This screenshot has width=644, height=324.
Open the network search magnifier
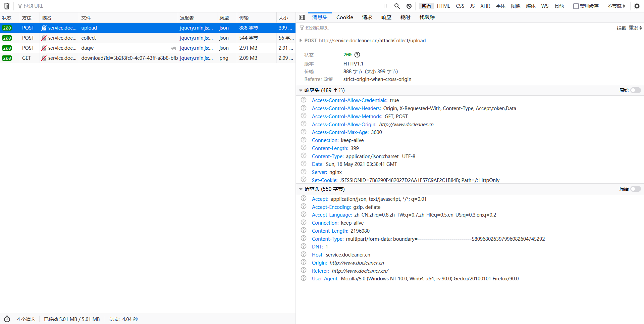[397, 6]
